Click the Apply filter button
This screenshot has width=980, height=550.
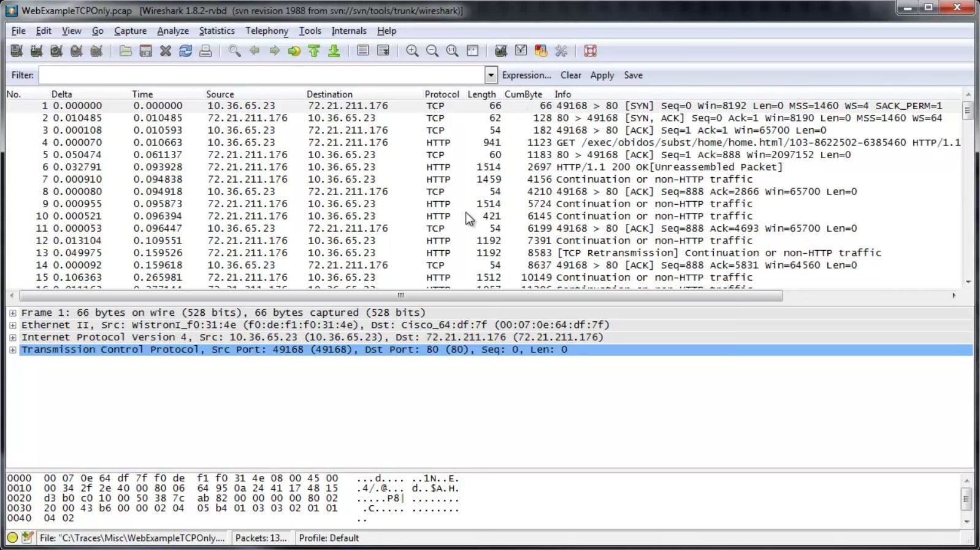click(602, 75)
